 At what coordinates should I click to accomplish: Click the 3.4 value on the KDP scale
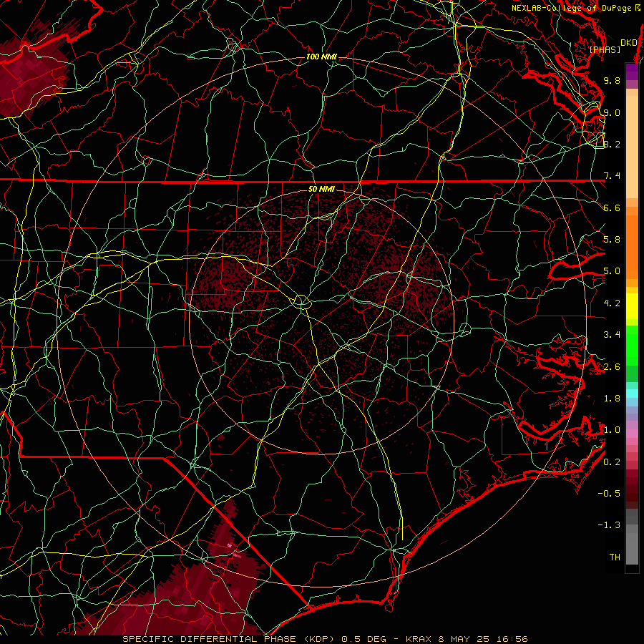coord(612,335)
